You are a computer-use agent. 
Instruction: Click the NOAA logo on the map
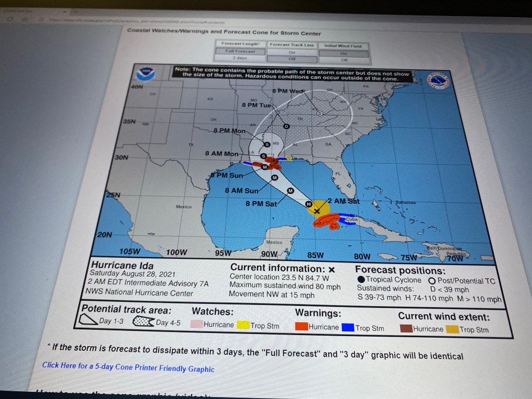[x=145, y=74]
